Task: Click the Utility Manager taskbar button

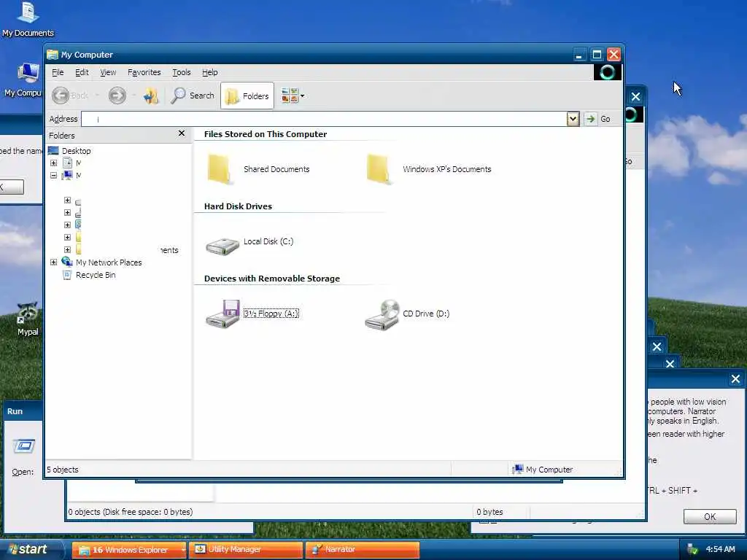Action: click(246, 550)
